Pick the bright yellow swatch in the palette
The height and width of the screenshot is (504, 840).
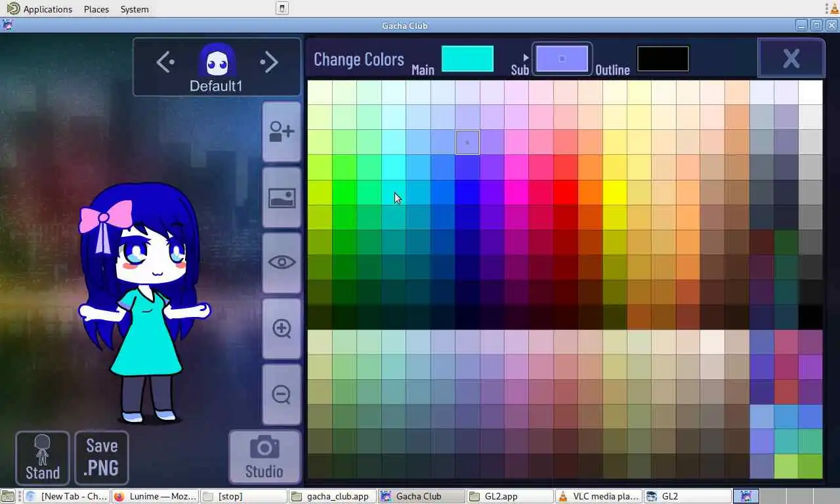(614, 192)
